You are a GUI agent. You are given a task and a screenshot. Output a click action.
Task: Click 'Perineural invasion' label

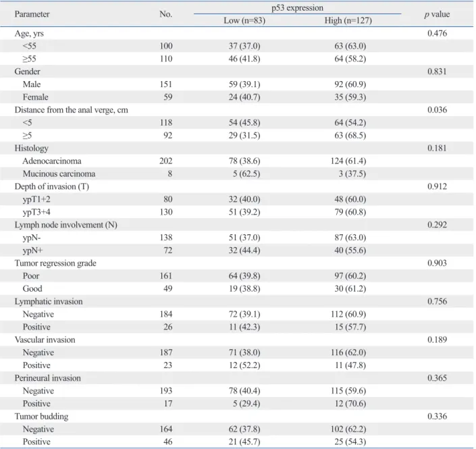coord(48,378)
